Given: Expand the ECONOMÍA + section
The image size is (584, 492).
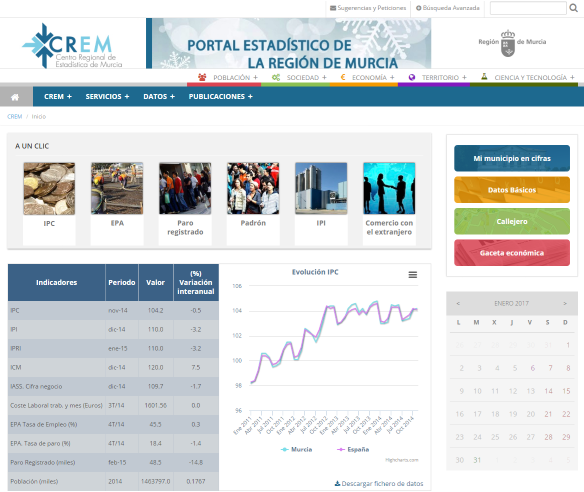Looking at the screenshot, I should point(367,77).
